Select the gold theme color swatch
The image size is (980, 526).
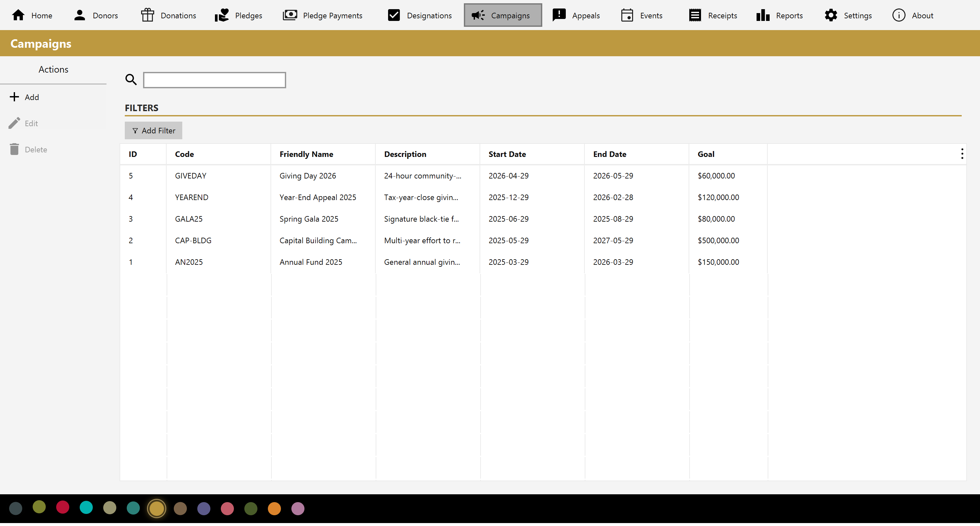pyautogui.click(x=156, y=508)
